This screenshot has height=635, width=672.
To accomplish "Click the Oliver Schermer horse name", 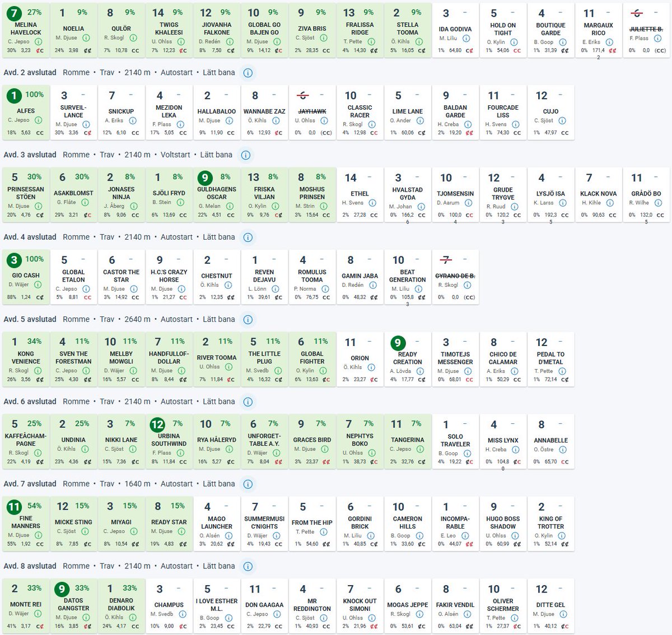I will coord(503,605).
